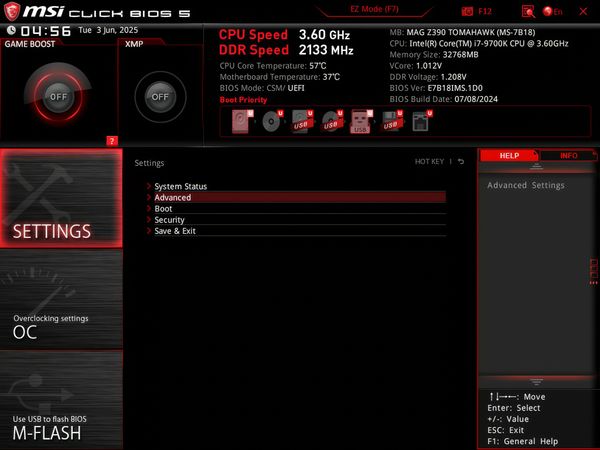Click the language globe icon
Viewport: 600px width, 450px height.
(x=547, y=11)
